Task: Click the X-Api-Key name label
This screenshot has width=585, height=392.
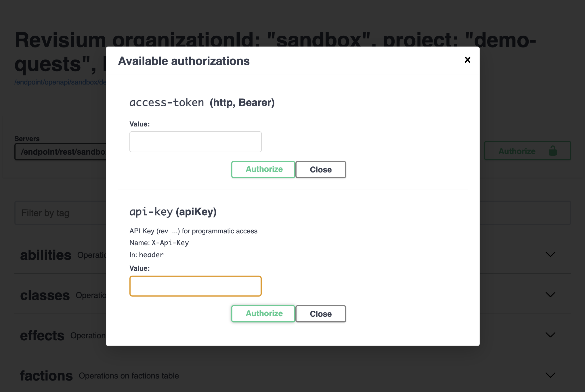Action: 170,243
